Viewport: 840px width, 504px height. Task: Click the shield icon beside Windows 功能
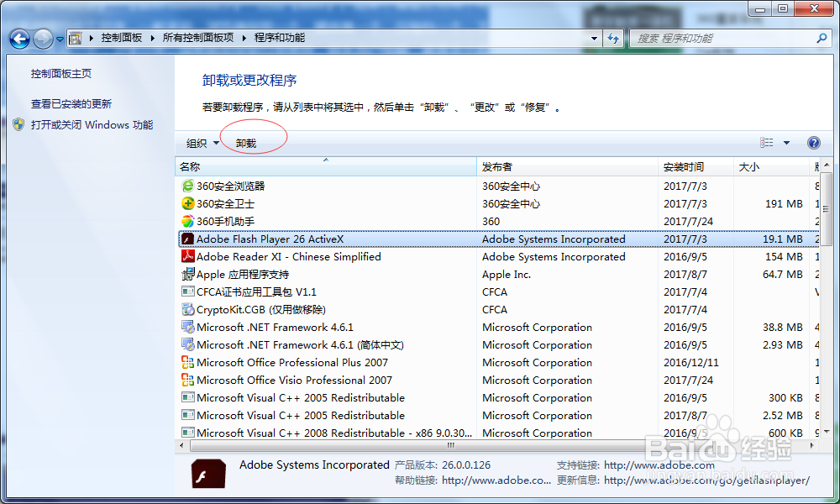[18, 125]
